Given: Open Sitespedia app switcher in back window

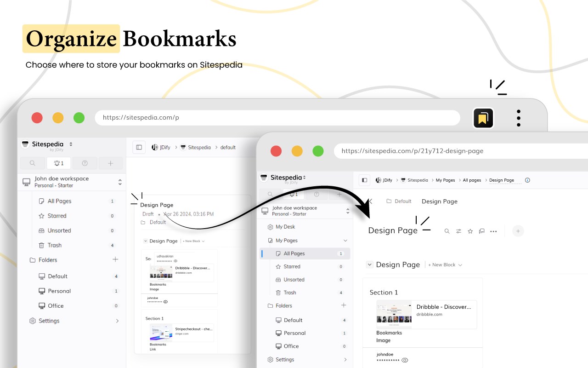Looking at the screenshot, I should point(71,144).
